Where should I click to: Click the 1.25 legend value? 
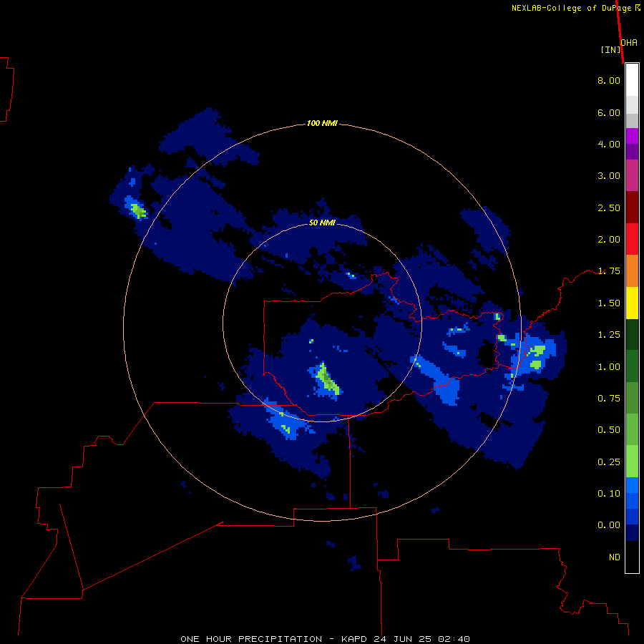[609, 335]
